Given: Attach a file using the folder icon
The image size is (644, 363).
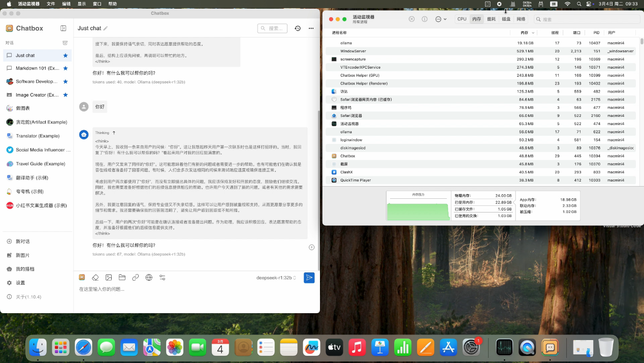Looking at the screenshot, I should click(122, 278).
